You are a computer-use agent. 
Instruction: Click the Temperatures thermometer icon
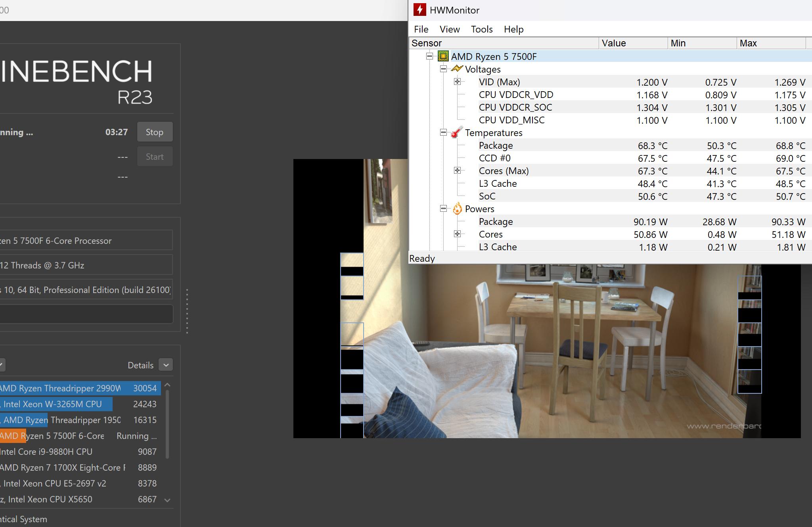pos(457,132)
